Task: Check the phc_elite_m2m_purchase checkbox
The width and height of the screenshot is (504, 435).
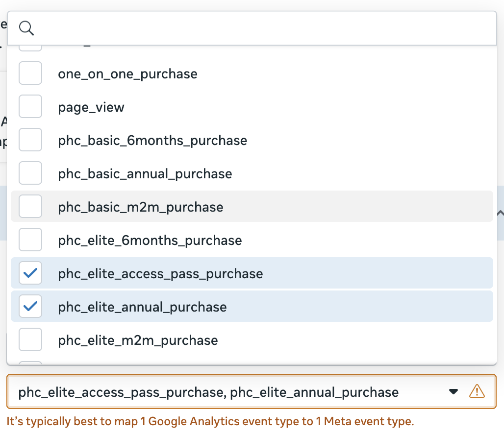Action: [30, 339]
